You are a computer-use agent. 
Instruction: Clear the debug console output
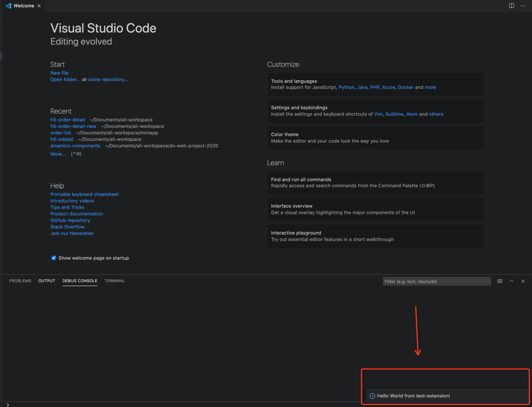coord(500,281)
